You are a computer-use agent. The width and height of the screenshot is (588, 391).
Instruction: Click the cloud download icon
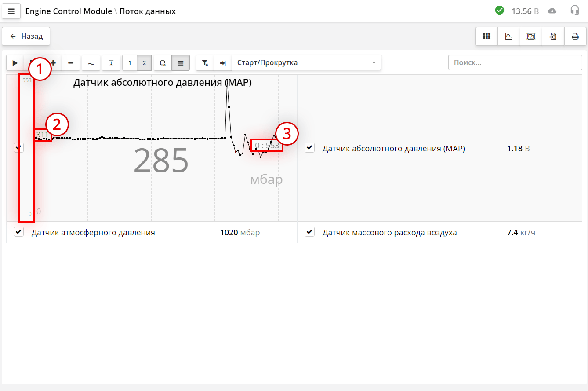coord(552,11)
